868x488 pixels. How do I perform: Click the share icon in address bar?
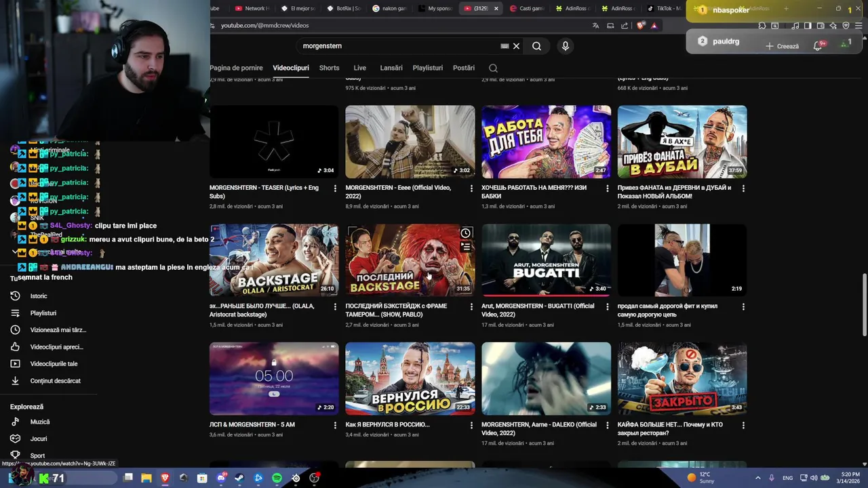625,26
